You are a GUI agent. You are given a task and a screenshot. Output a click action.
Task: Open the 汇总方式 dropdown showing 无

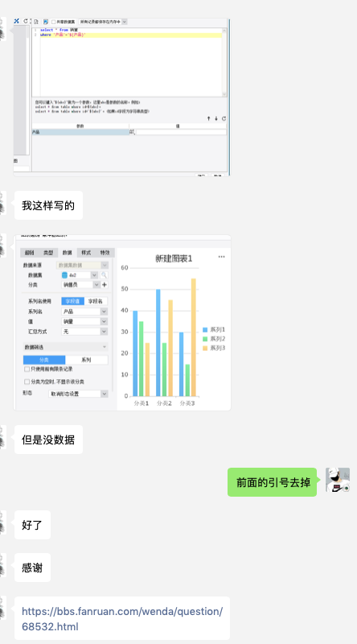[x=84, y=332]
